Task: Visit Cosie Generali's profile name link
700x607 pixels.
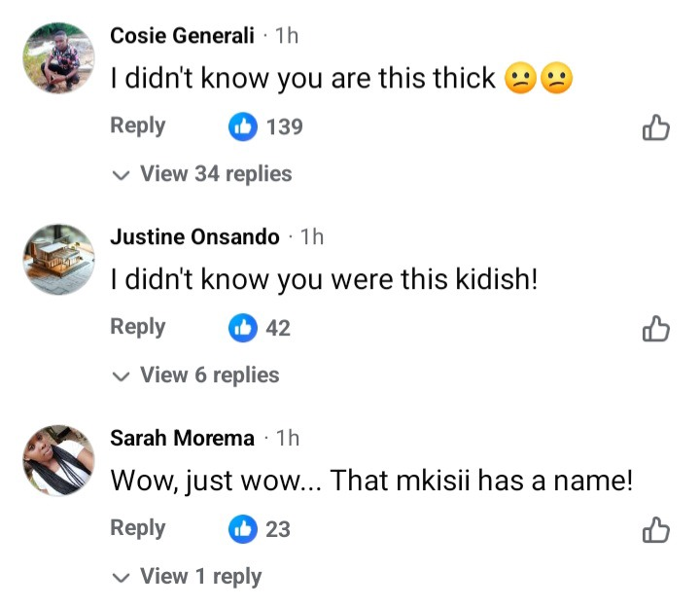Action: (x=183, y=36)
